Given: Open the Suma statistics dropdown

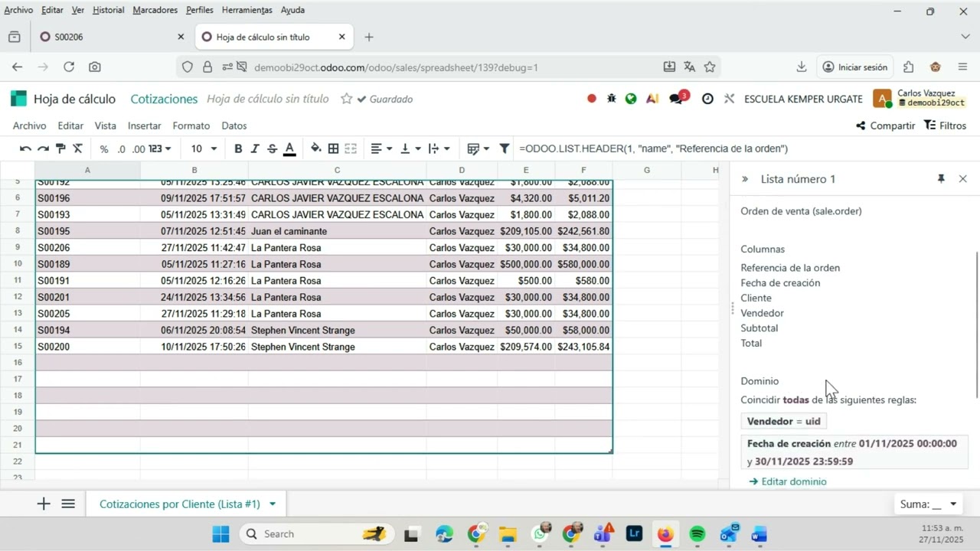Looking at the screenshot, I should (x=929, y=504).
